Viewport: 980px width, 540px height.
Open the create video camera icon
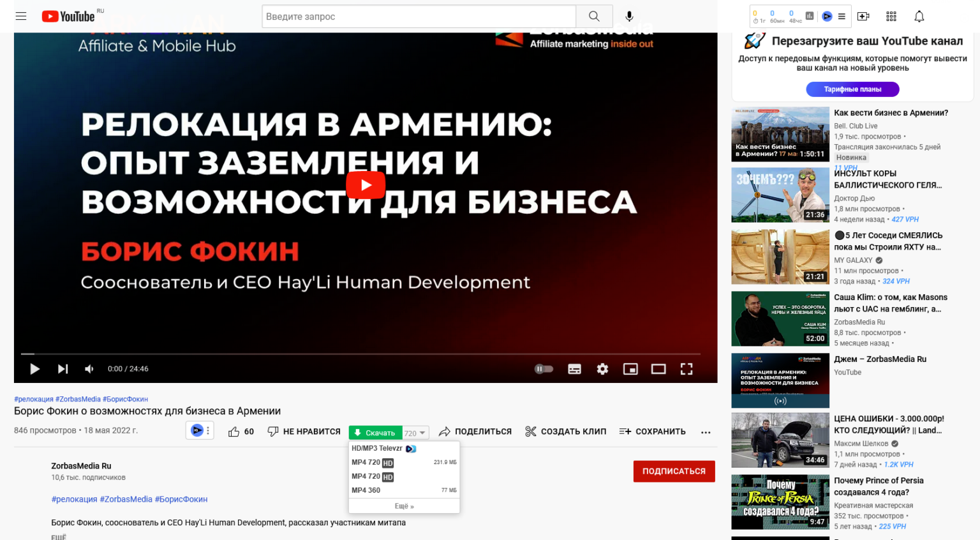click(x=863, y=16)
